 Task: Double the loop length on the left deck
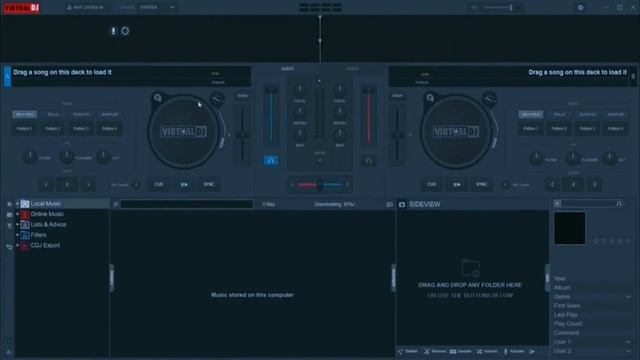pos(89,184)
